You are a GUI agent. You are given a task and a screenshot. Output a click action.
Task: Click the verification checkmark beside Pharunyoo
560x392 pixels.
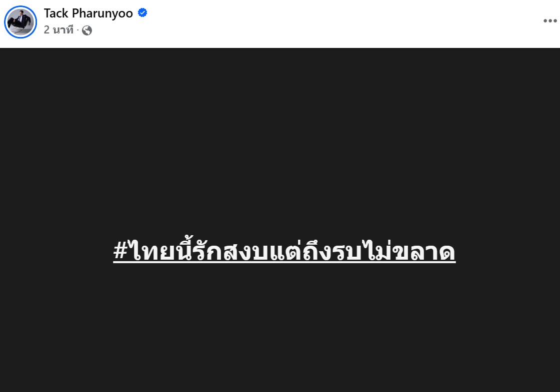click(x=142, y=13)
